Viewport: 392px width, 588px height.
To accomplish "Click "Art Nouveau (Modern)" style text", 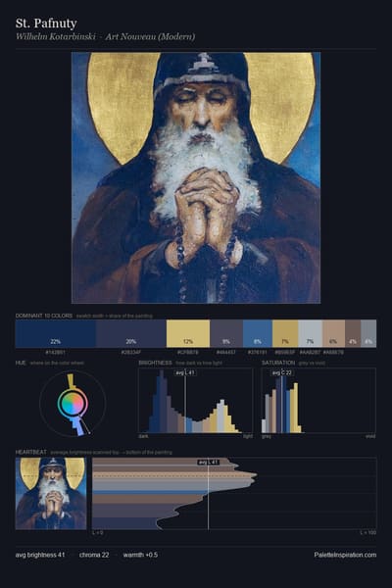I will [x=150, y=37].
